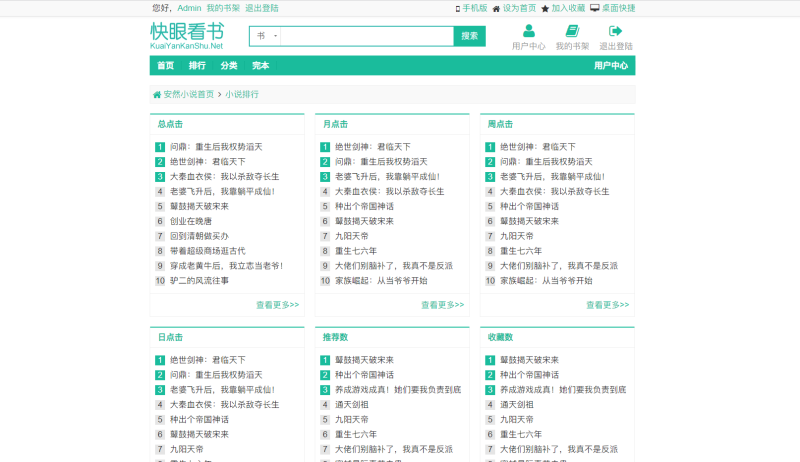Open the 用户中心 user icon
Image resolution: width=800 pixels, height=462 pixels.
(529, 31)
